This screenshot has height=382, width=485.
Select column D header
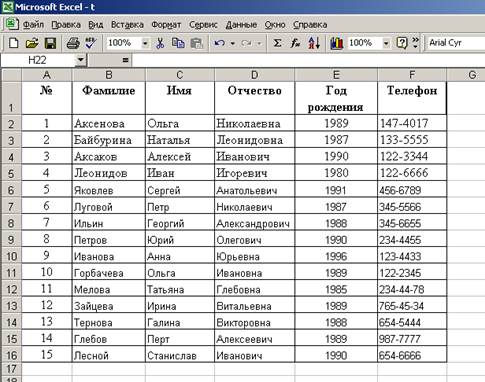pyautogui.click(x=255, y=75)
